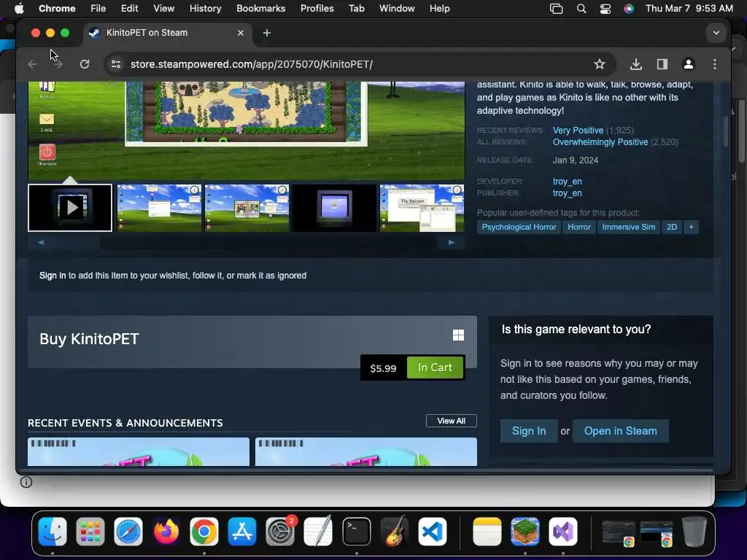This screenshot has width=747, height=560.
Task: Select The Internet screenshot thumbnail
Action: coord(422,208)
